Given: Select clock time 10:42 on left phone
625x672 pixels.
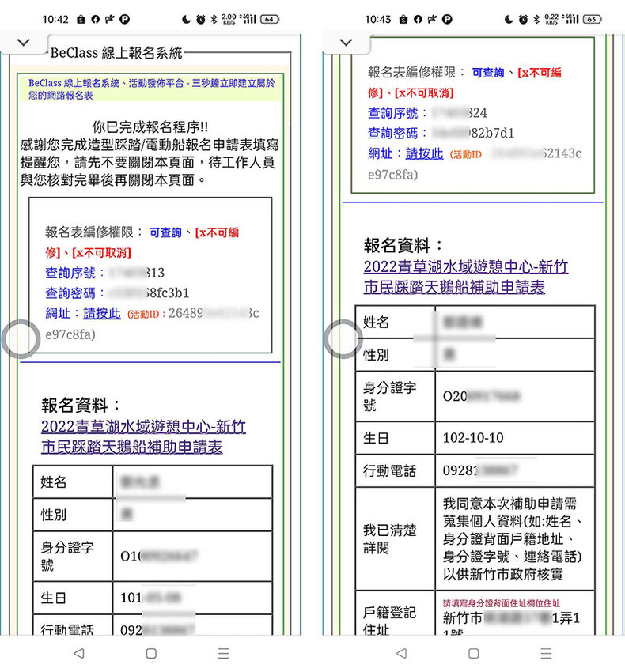Looking at the screenshot, I should point(55,19).
